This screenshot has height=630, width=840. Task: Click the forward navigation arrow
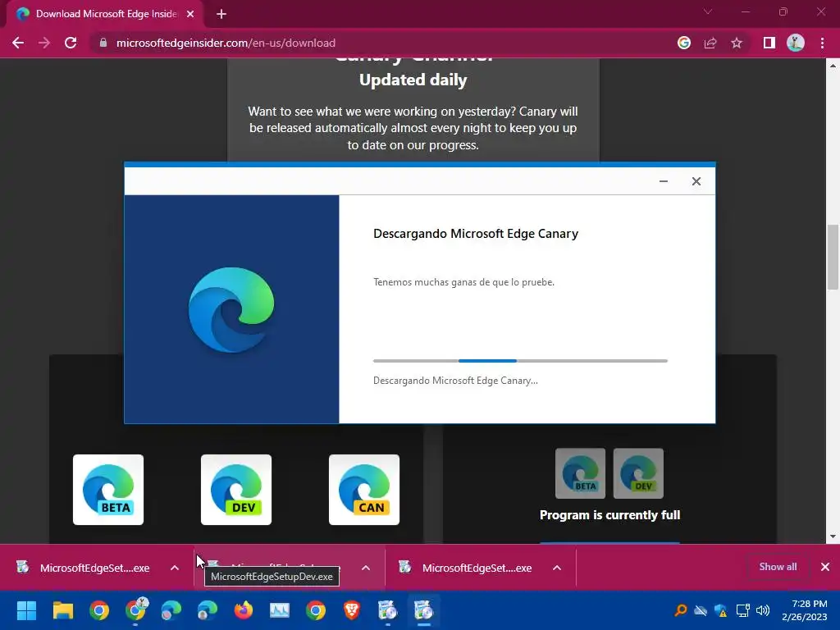pyautogui.click(x=44, y=43)
